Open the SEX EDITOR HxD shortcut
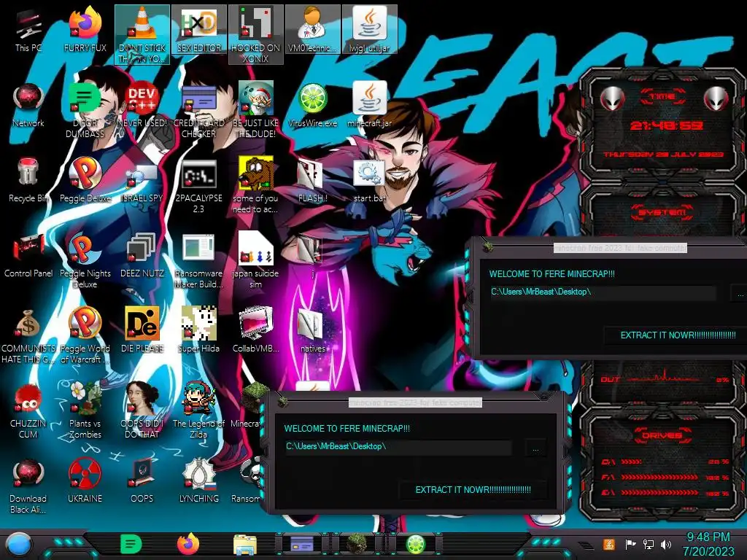The height and width of the screenshot is (560, 747). coord(198,29)
